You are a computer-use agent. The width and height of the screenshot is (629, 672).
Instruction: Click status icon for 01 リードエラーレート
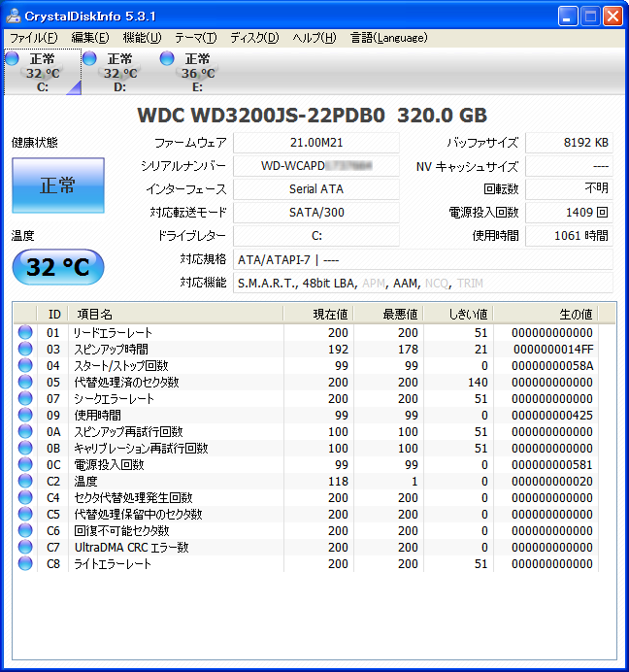[x=25, y=332]
